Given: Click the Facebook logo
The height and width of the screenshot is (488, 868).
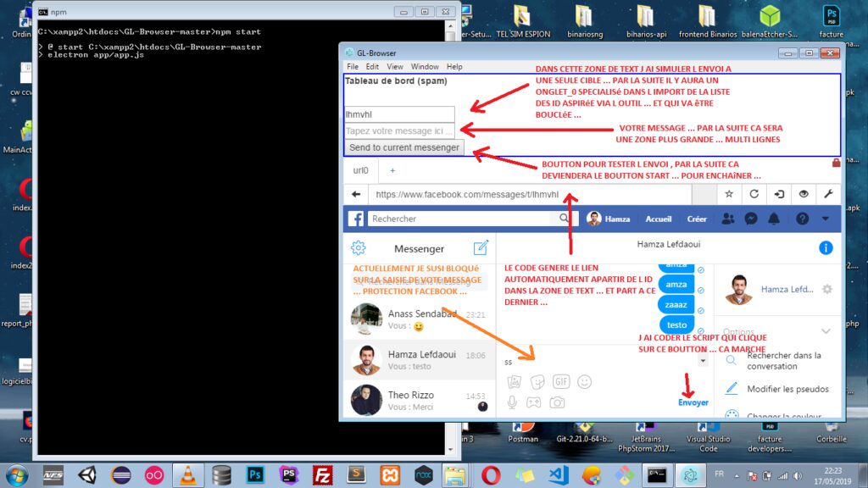Looking at the screenshot, I should point(355,219).
